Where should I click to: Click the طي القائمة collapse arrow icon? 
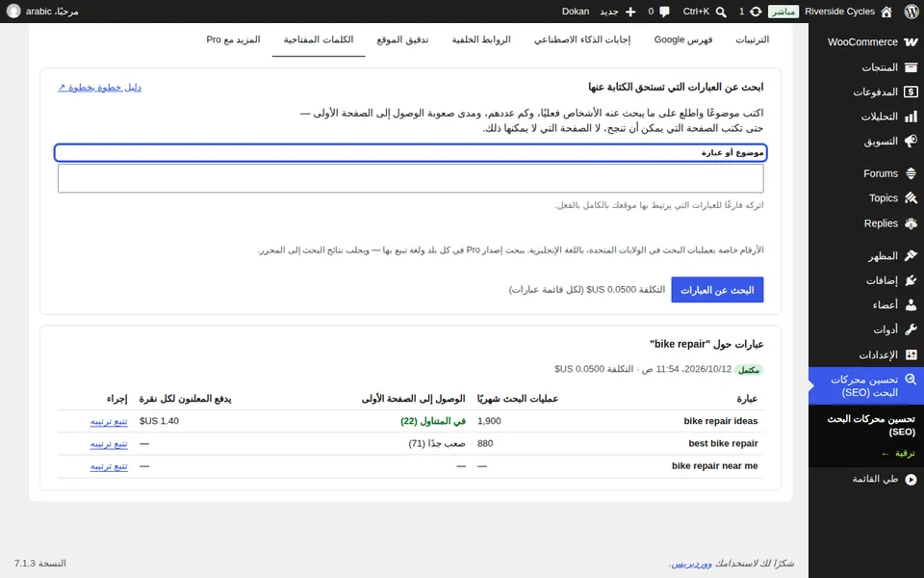911,480
